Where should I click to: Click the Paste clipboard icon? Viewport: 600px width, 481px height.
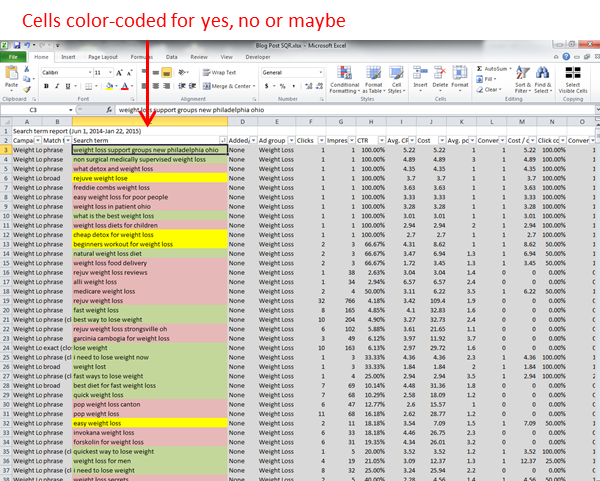pos(11,72)
